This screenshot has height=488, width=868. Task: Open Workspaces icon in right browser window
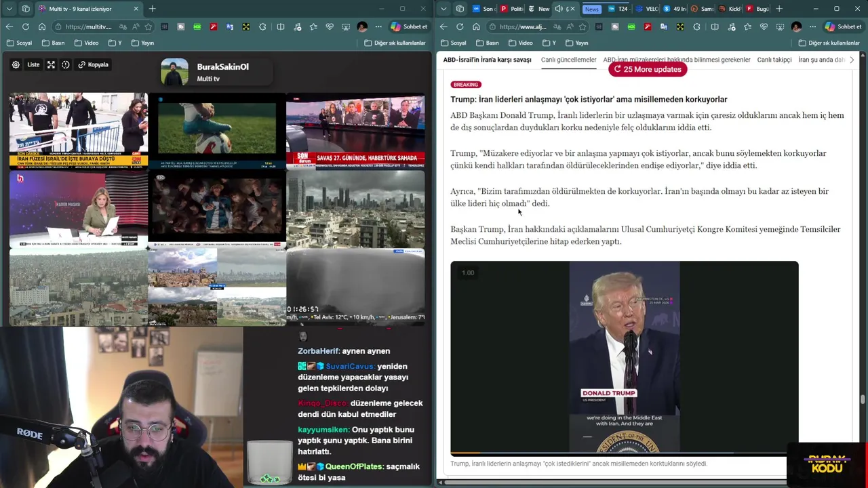pyautogui.click(x=460, y=9)
